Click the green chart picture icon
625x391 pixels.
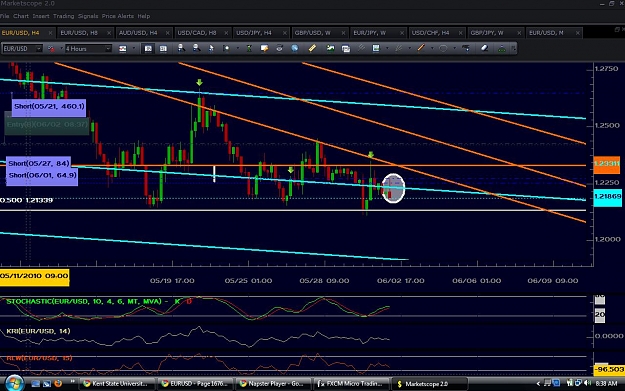pyautogui.click(x=330, y=49)
